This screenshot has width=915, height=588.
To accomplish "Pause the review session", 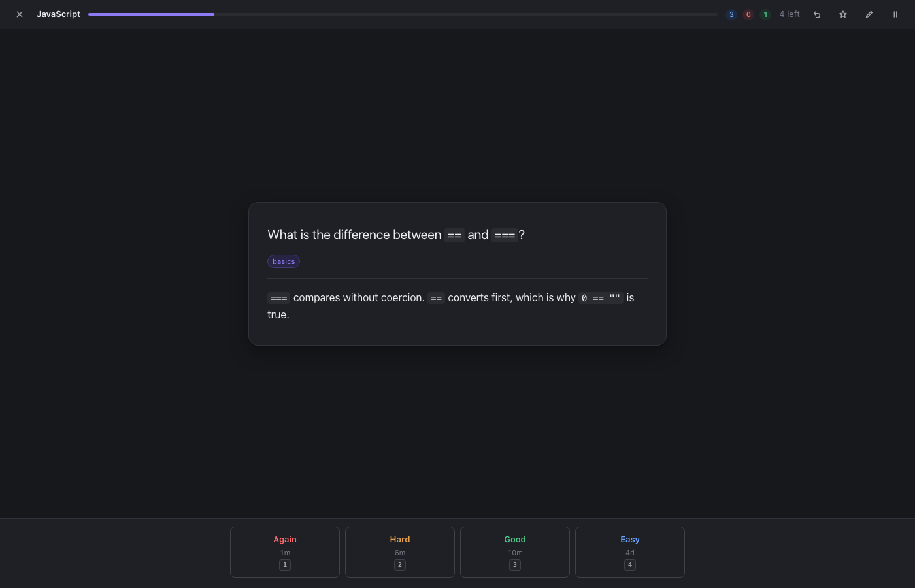I will (895, 14).
